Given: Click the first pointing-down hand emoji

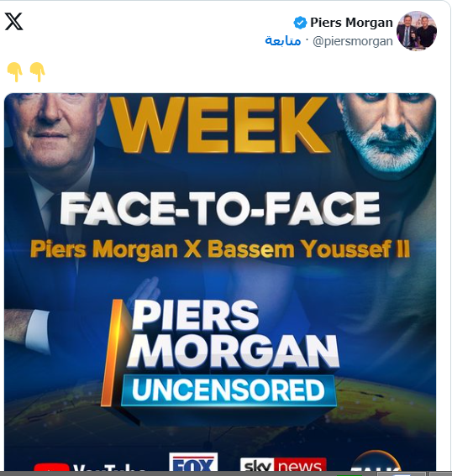Looking at the screenshot, I should click(x=14, y=72).
